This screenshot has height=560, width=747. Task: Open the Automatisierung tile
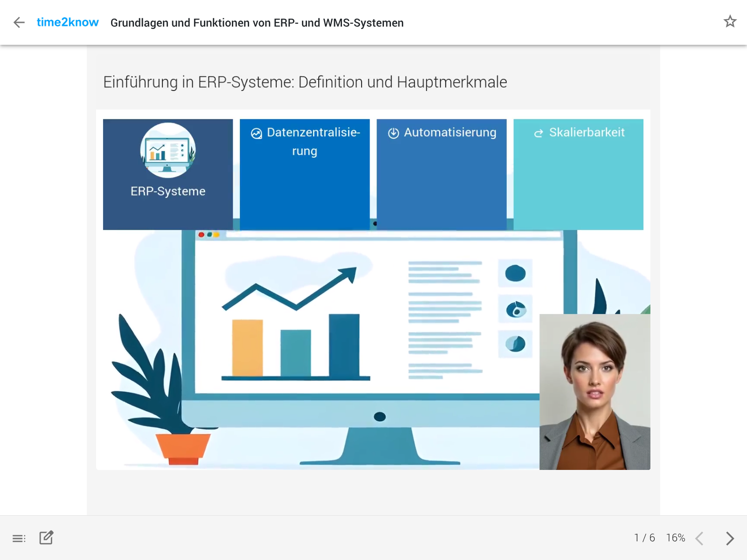point(441,174)
